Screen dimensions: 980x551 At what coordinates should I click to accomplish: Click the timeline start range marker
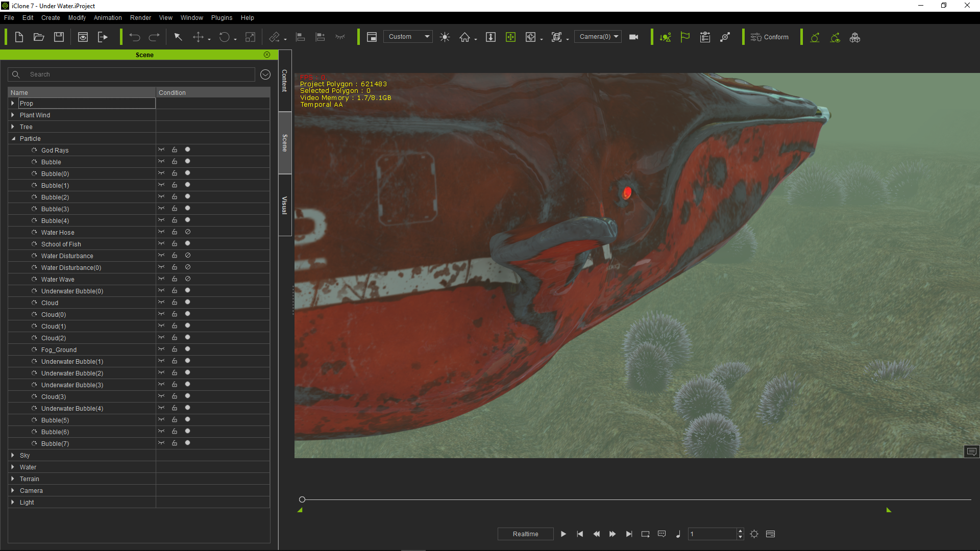point(300,510)
